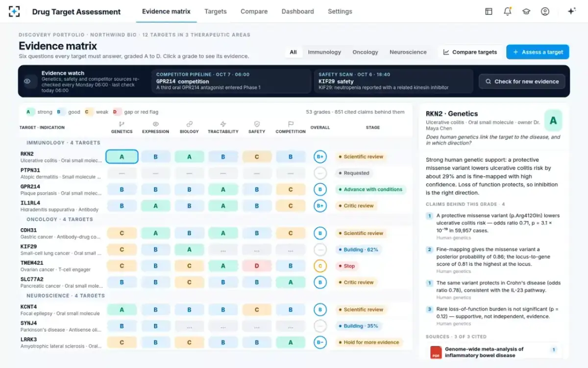Filter by All therapeutic areas
Viewport: 588px width, 368px height.
point(293,52)
